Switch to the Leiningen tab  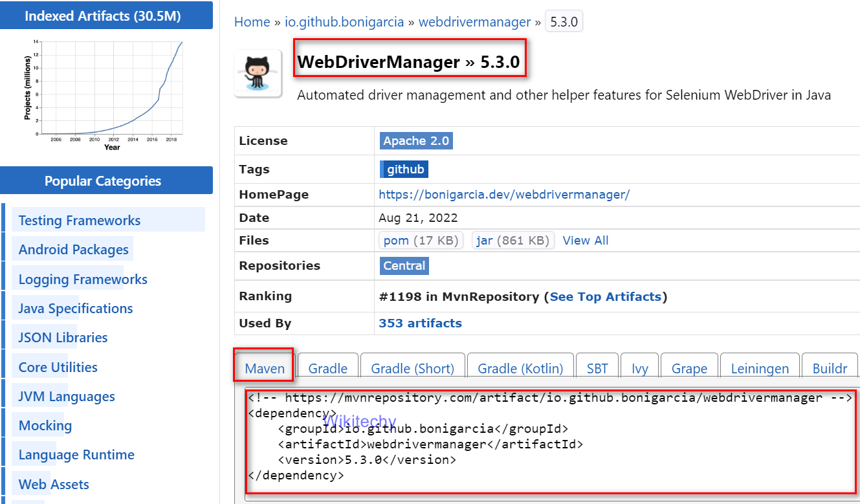[759, 368]
